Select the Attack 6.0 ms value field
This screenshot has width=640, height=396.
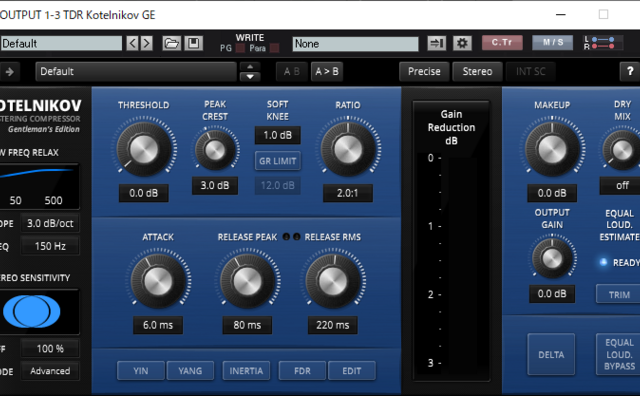158,325
